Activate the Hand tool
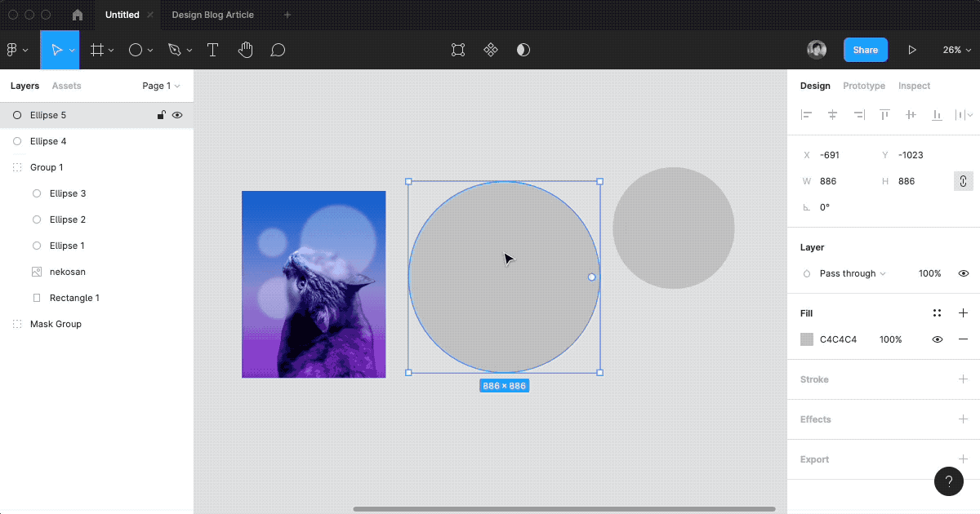Screen dimensions: 980x514 click(245, 50)
